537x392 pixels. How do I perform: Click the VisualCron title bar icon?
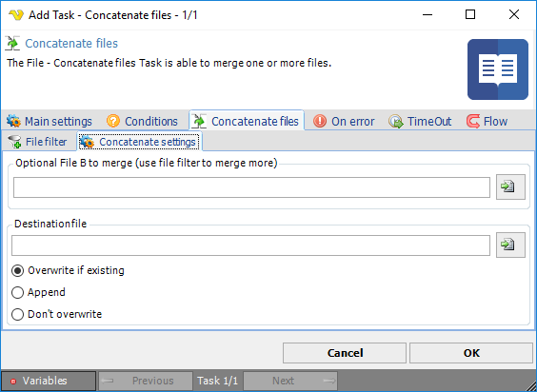coord(16,15)
